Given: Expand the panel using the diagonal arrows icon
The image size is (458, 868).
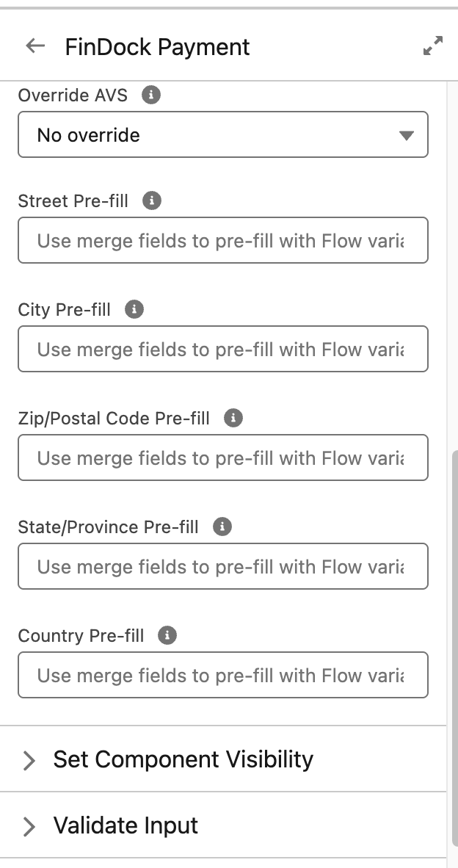Looking at the screenshot, I should (433, 45).
